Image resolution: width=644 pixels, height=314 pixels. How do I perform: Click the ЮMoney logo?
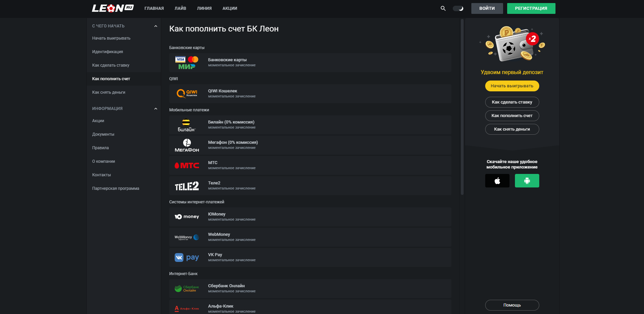[187, 217]
